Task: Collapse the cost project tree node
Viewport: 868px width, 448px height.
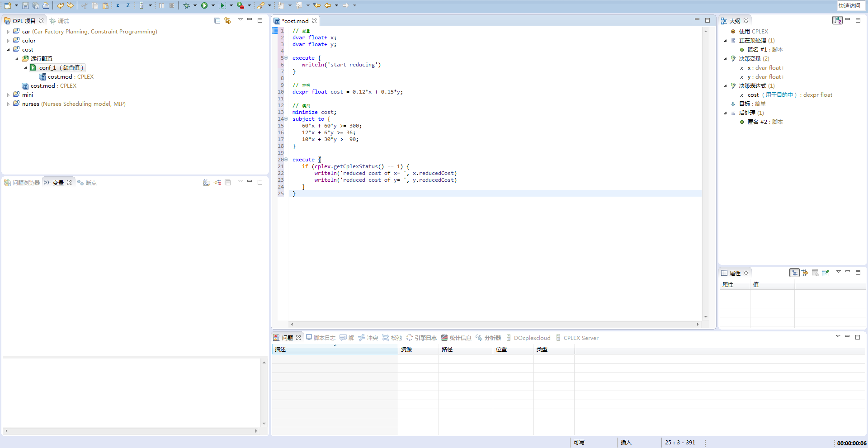Action: (8, 50)
